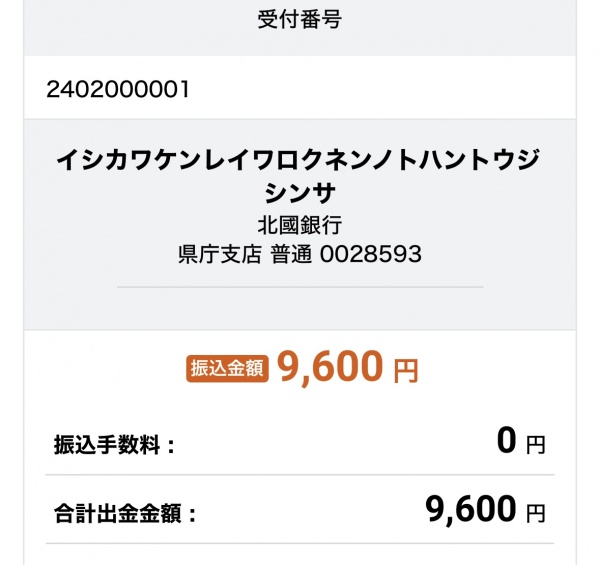
Task: Click the orange 振込金額 badge
Action: [x=227, y=369]
